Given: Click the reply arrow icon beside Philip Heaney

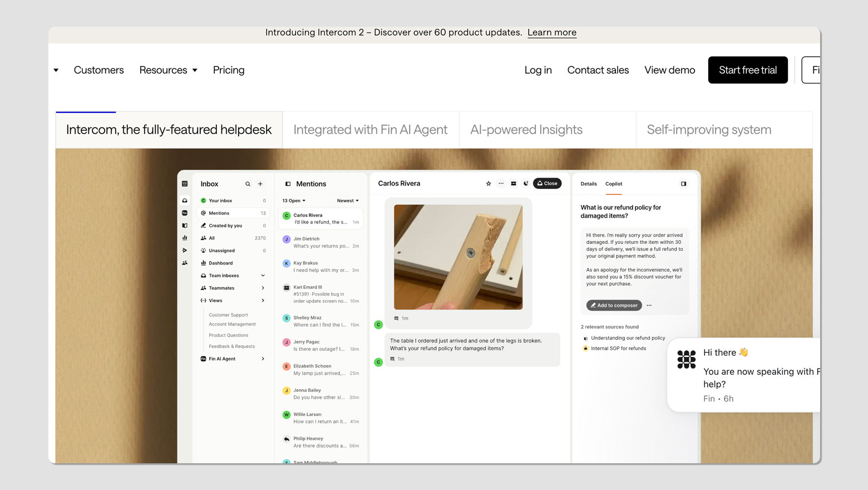Looking at the screenshot, I should pyautogui.click(x=287, y=439).
